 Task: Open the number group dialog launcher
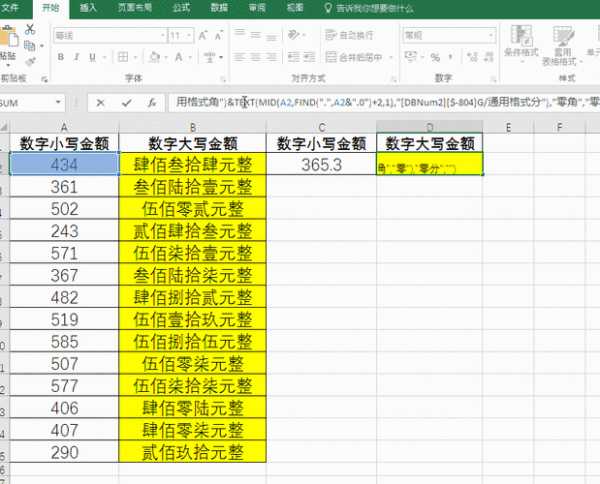tap(494, 79)
